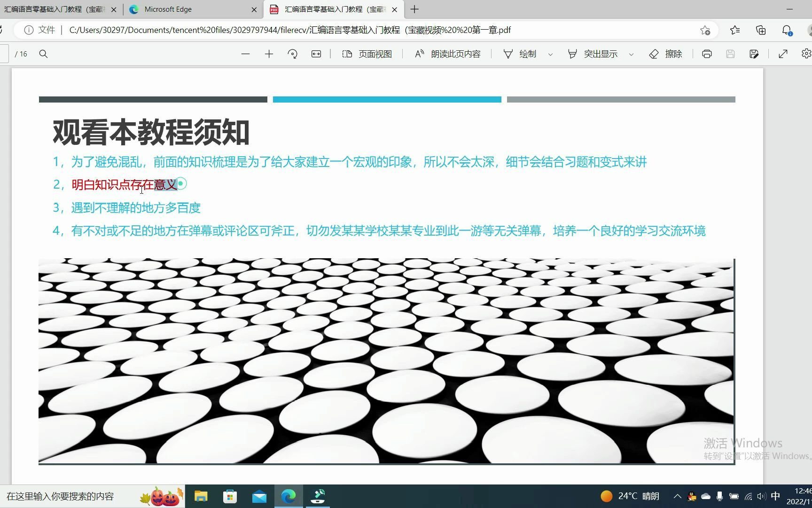Open Microsoft Store from taskbar
The height and width of the screenshot is (508, 812).
coord(230,496)
